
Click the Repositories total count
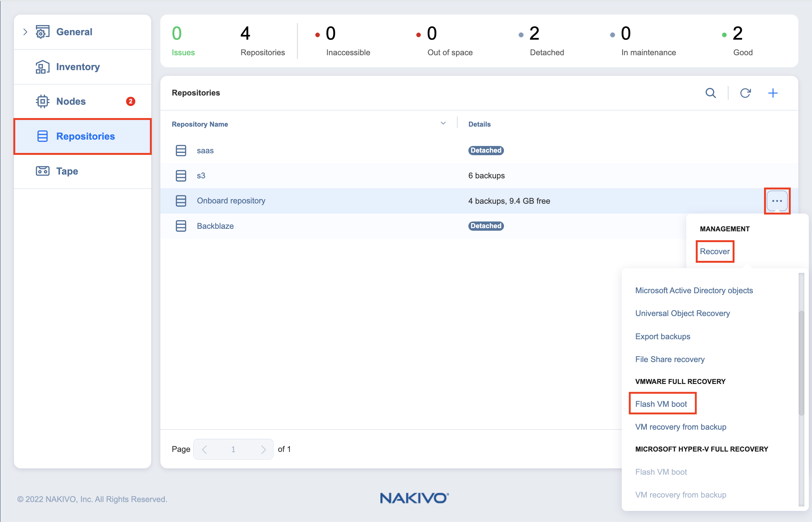coord(263,41)
